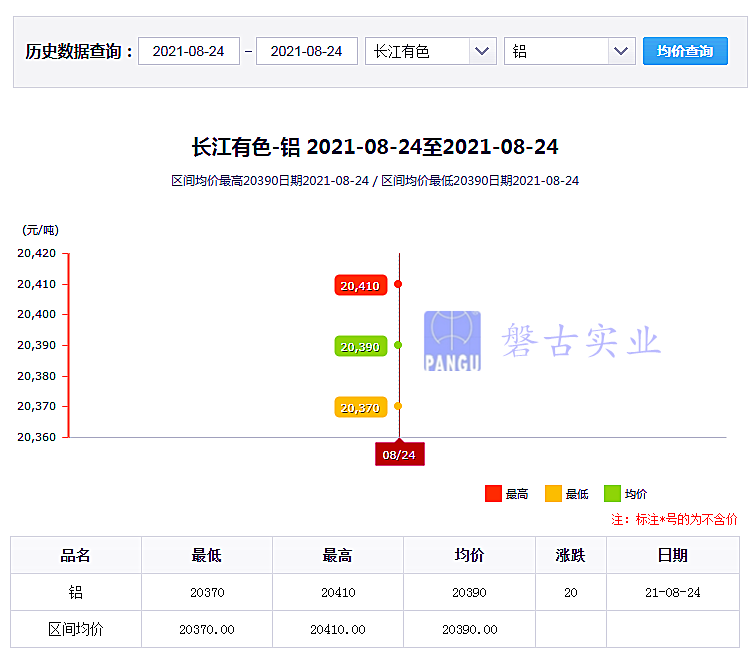Click the 20,400 y-axis label
The image size is (751, 662).
36,314
